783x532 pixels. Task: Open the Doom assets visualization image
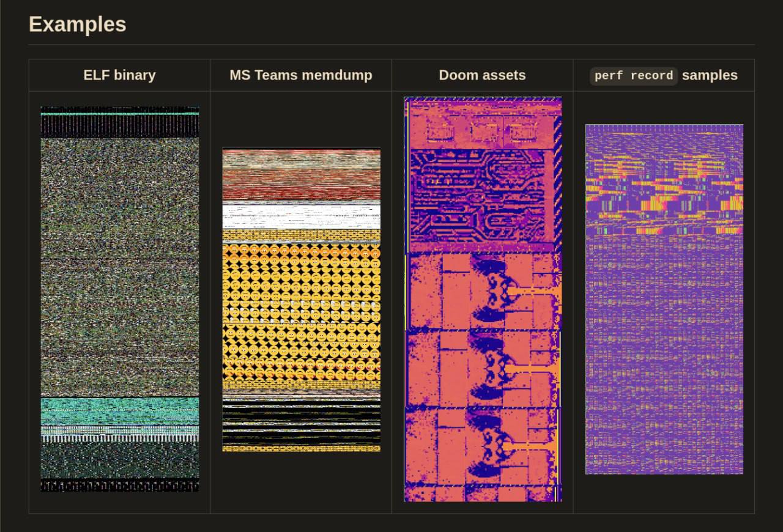click(483, 299)
